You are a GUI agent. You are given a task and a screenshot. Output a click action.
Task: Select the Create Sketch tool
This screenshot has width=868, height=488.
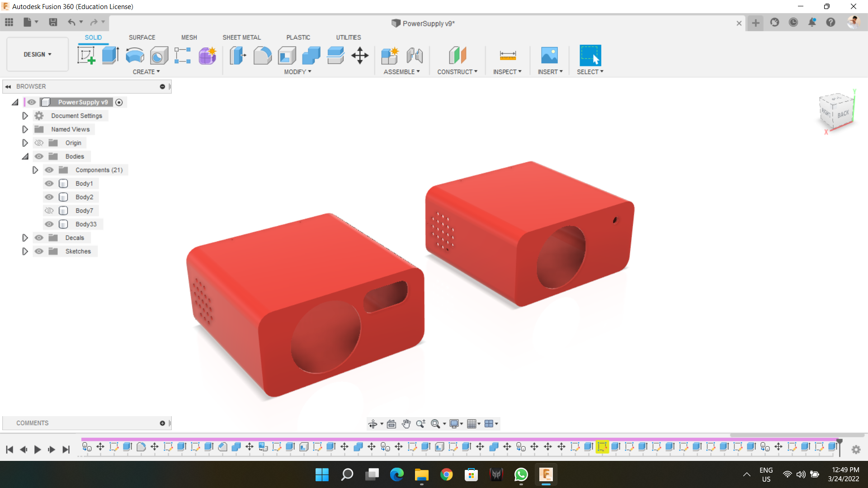click(86, 55)
